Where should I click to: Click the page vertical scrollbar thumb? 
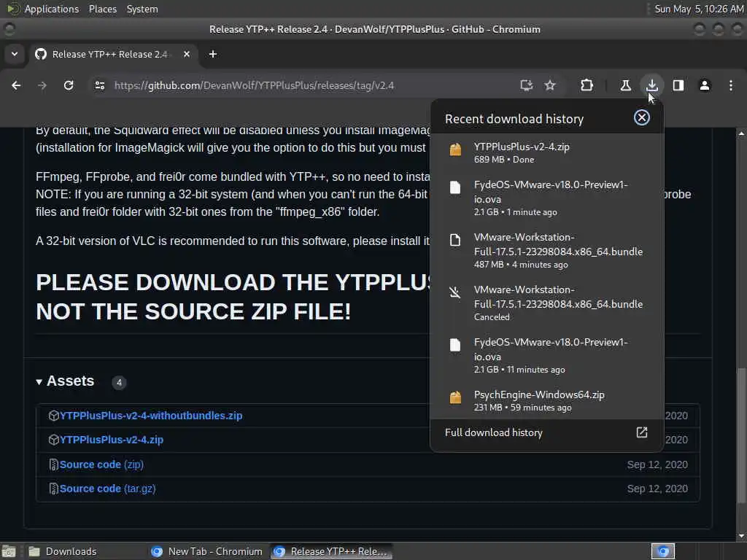[741, 436]
